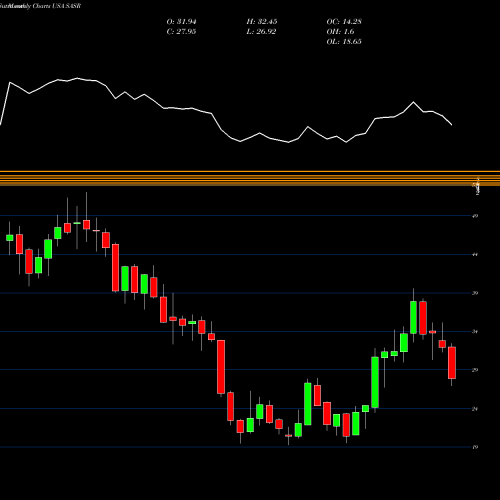Click the OC: 14.28 value
Viewport: 500px width, 500px height.
point(344,22)
